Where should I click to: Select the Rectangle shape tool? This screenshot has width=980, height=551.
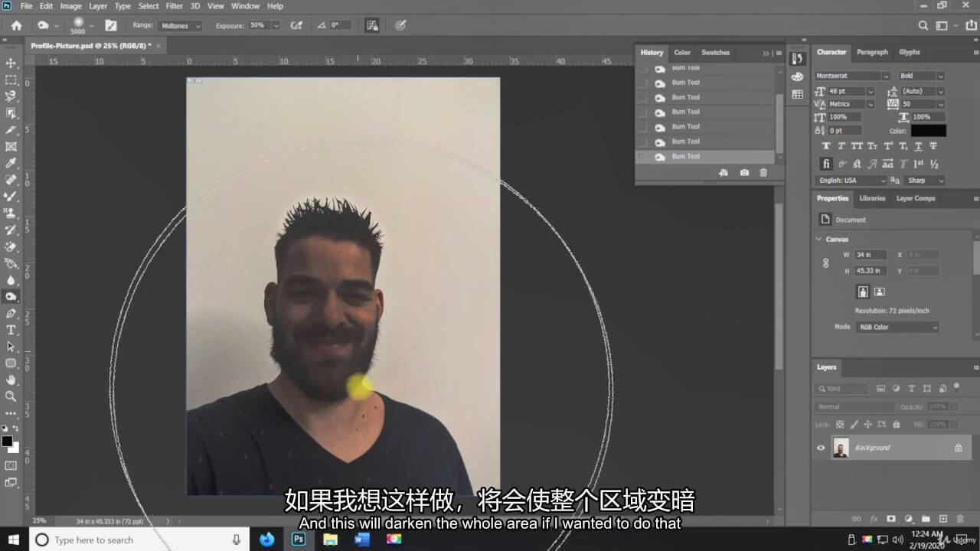coord(11,363)
